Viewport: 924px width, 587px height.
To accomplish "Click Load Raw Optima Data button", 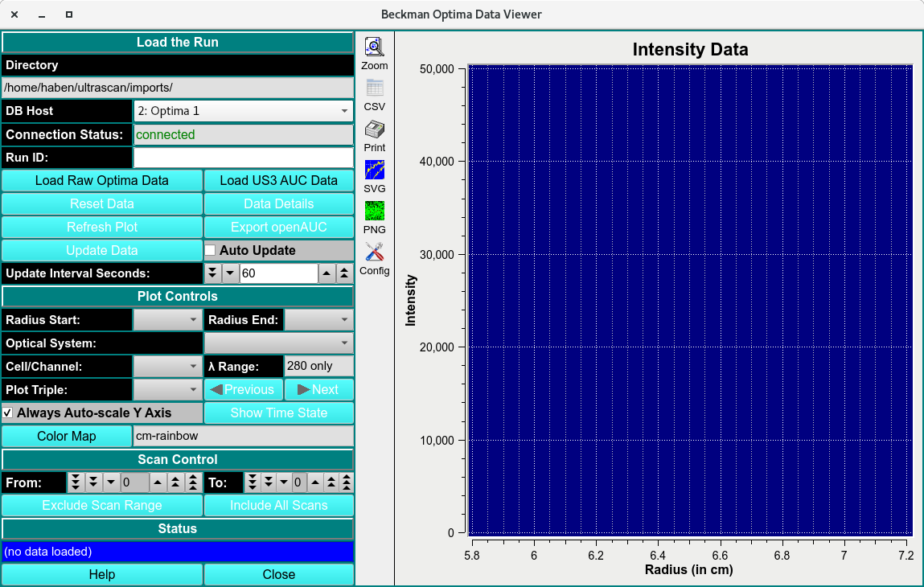I will point(102,181).
